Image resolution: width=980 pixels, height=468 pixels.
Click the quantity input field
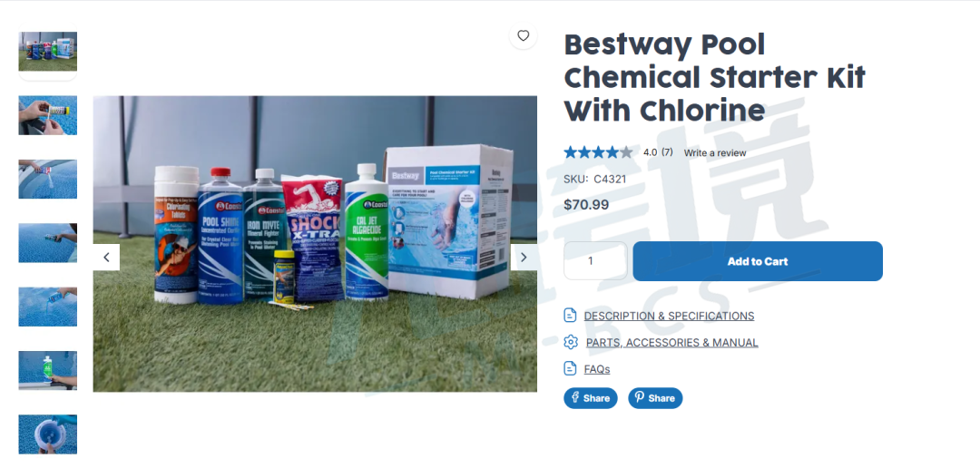point(595,260)
